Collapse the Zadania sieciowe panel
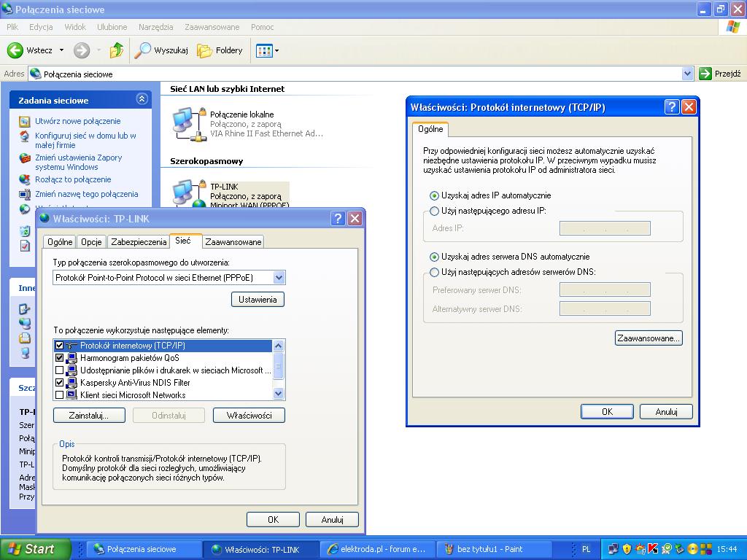This screenshot has width=747, height=560. coord(142,99)
